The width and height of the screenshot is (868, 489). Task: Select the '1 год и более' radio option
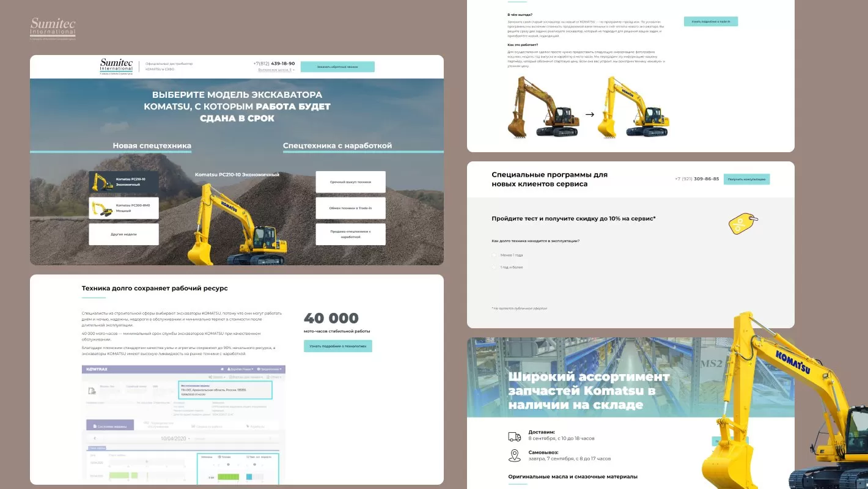point(495,267)
